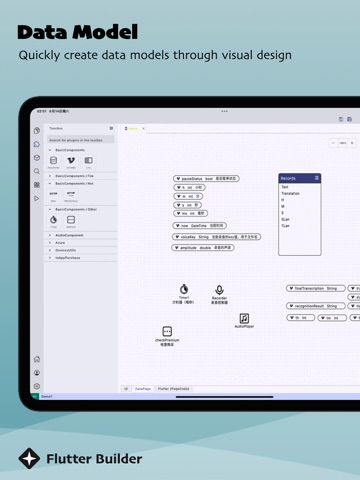Click the zoom percentage value
This screenshot has width=360, height=480.
(343, 143)
